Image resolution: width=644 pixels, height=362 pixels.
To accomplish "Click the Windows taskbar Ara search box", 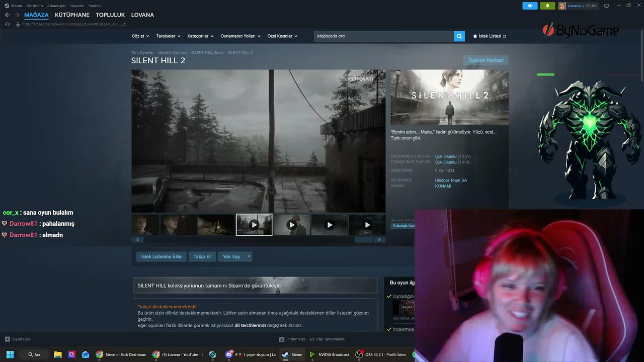I will 35,354.
